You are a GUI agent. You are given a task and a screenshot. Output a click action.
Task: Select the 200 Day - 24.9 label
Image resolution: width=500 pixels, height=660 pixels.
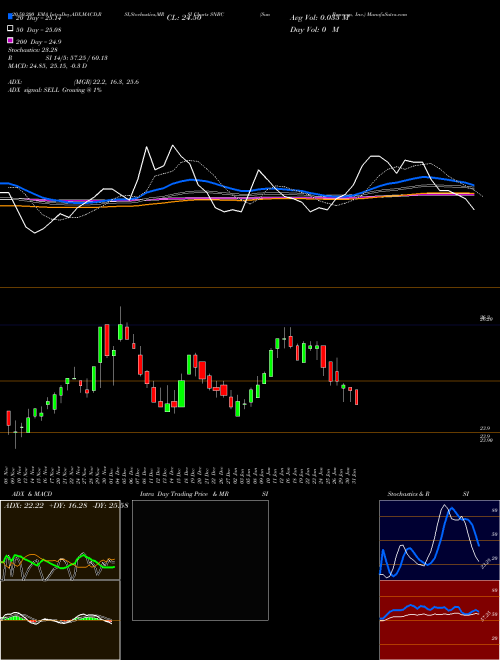[x=39, y=42]
